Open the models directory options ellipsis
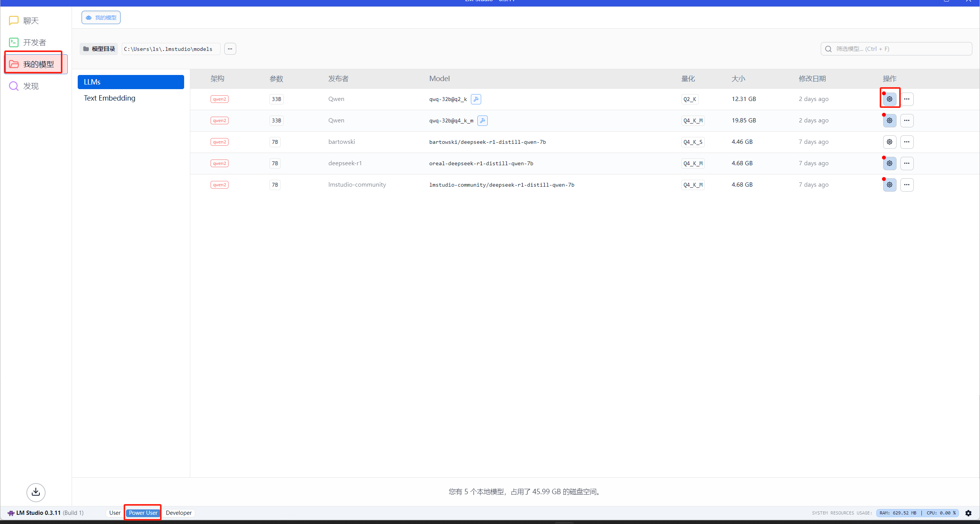The image size is (980, 524). 230,49
